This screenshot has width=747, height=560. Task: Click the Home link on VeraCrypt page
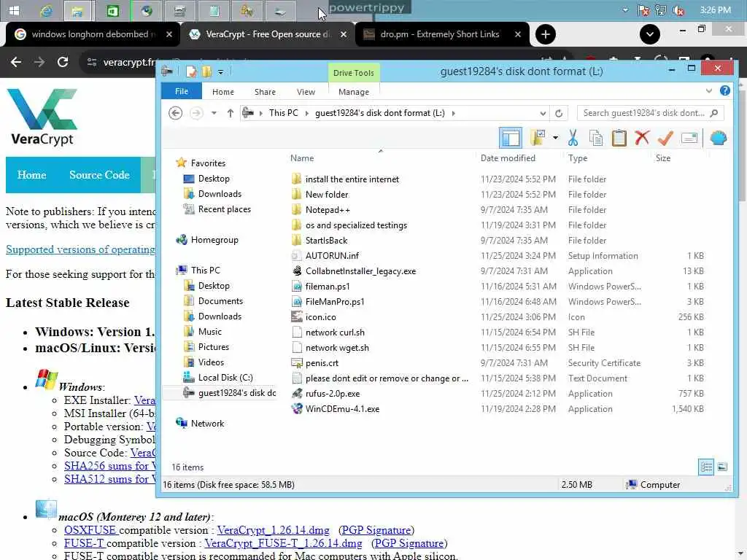pos(31,175)
